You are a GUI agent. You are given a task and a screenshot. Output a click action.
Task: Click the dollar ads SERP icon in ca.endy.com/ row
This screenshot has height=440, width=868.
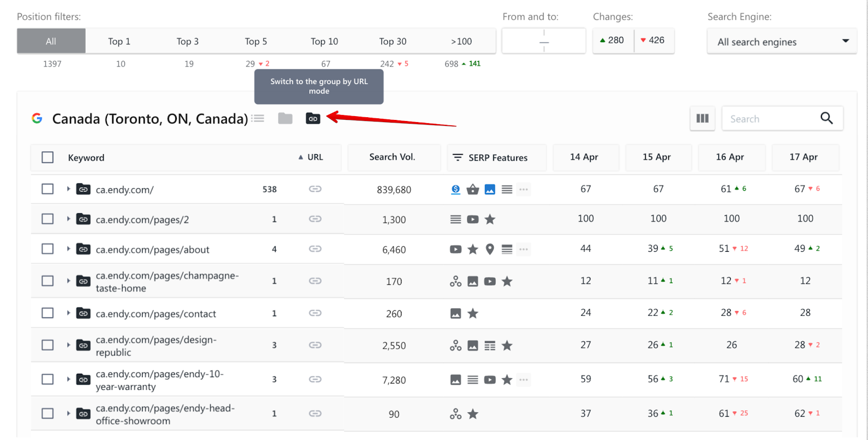coord(456,189)
